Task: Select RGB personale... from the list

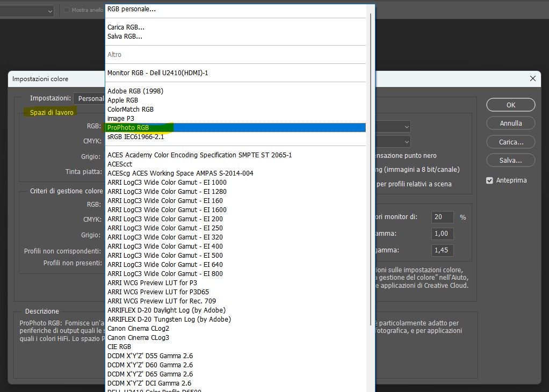Action: click(x=235, y=9)
